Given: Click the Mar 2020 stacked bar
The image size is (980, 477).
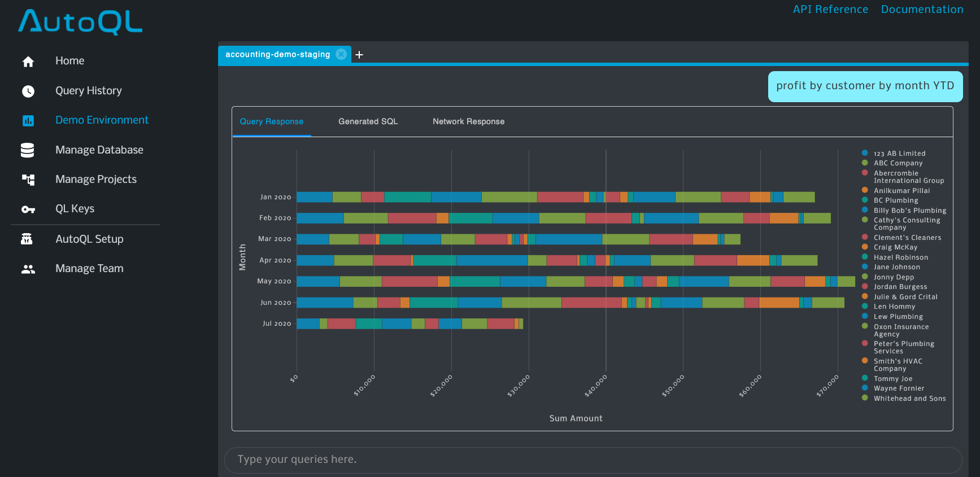Looking at the screenshot, I should [x=519, y=239].
